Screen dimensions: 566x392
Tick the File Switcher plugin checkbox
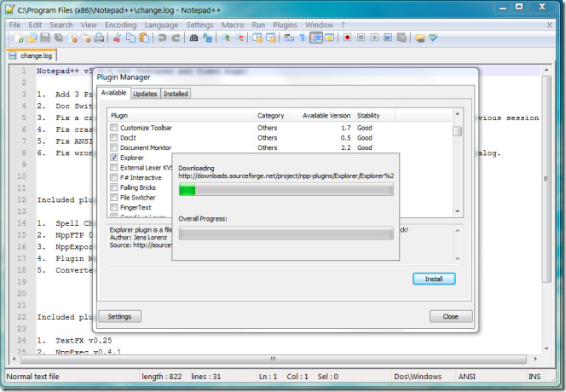pyautogui.click(x=114, y=198)
